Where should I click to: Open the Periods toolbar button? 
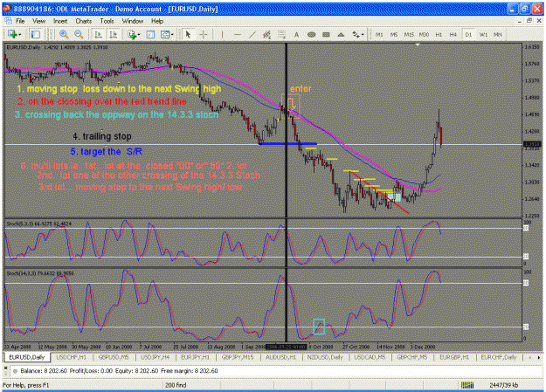(x=150, y=34)
